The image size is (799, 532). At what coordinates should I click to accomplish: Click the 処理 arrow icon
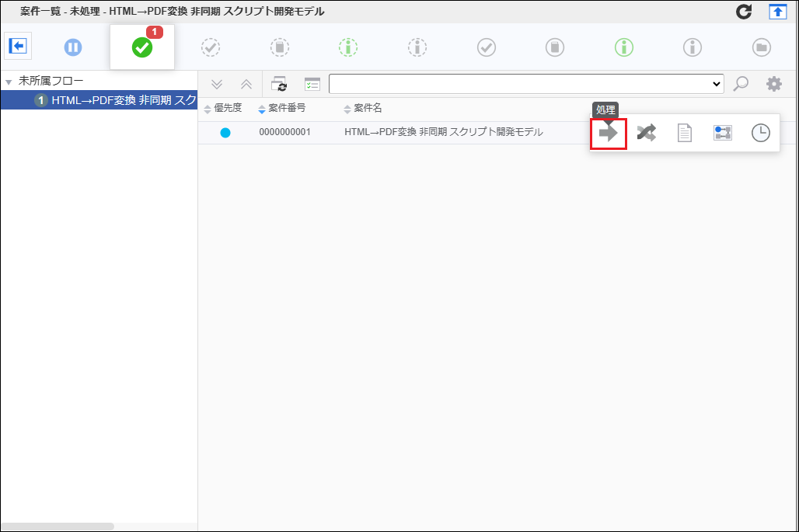tap(609, 134)
